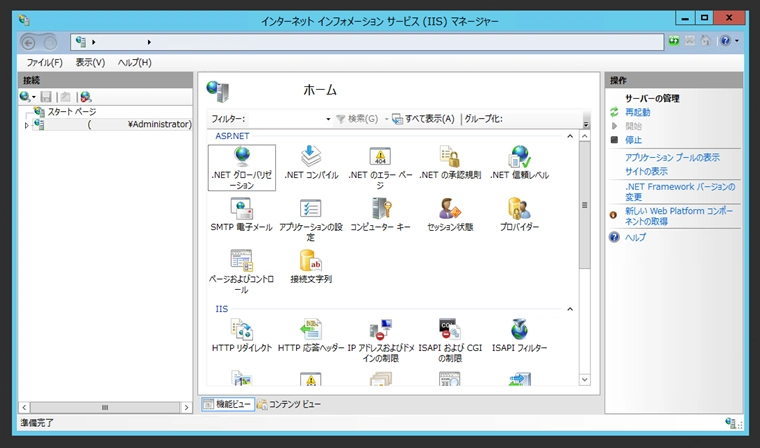This screenshot has width=760, height=448.
Task: Click ヘルプ link in 操作 pane
Action: [x=635, y=237]
